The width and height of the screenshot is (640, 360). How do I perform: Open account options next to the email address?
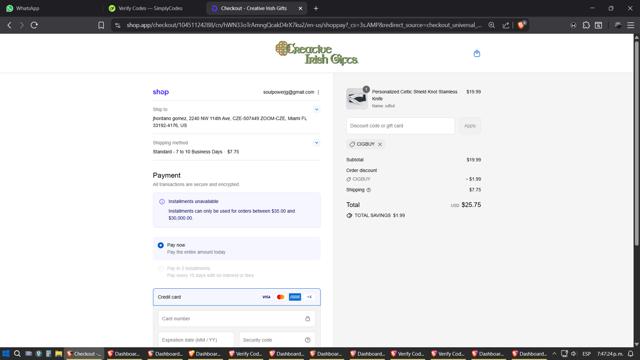318,92
